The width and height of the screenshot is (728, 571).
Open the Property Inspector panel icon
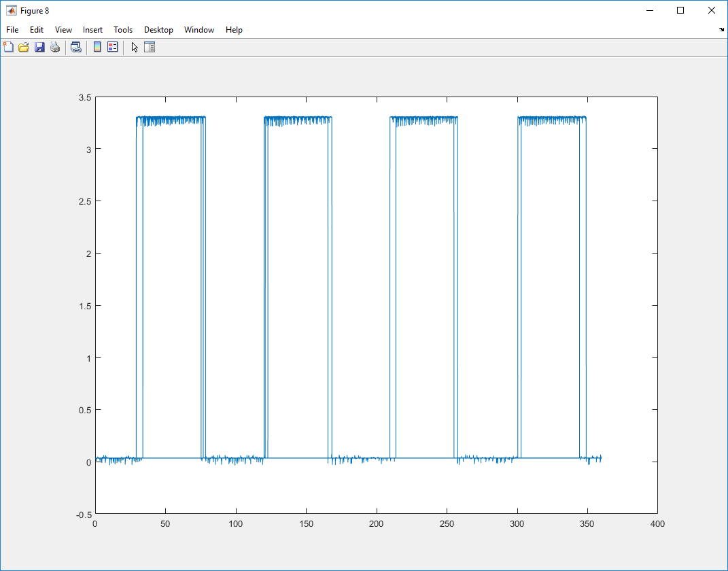tap(150, 47)
